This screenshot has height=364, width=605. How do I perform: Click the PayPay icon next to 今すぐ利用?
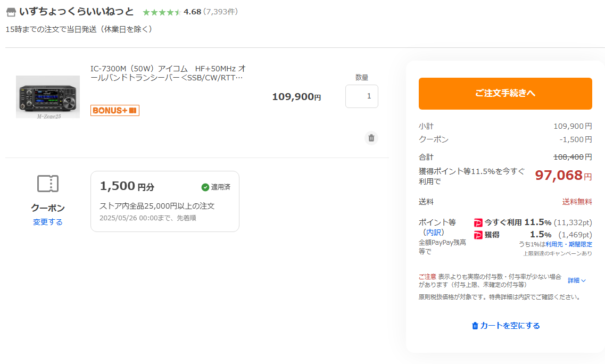[478, 223]
